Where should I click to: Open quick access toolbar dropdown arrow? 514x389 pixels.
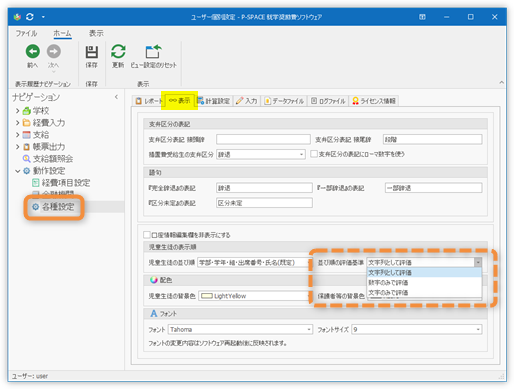point(43,17)
